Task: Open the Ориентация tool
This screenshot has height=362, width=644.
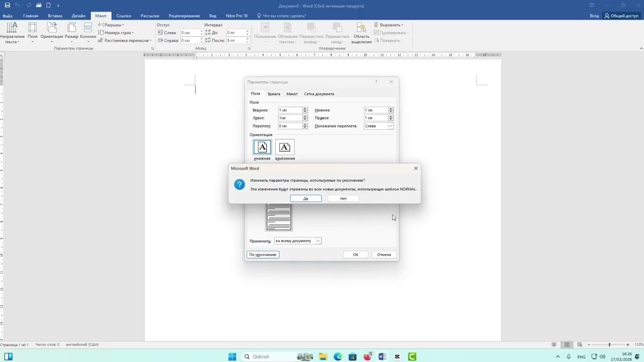Action: point(52,33)
